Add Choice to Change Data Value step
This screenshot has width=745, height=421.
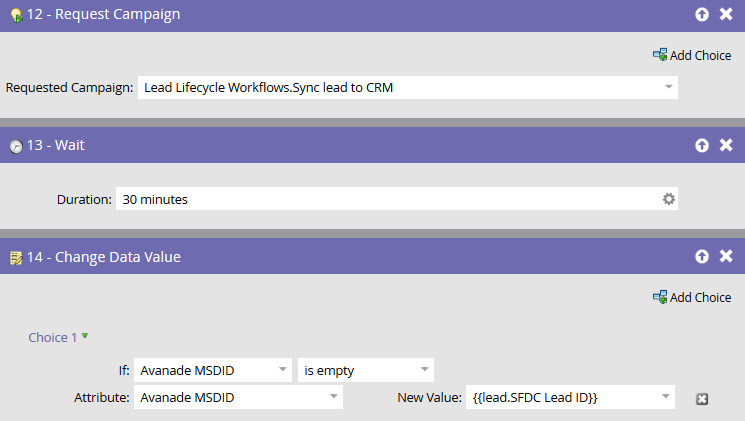tap(692, 297)
